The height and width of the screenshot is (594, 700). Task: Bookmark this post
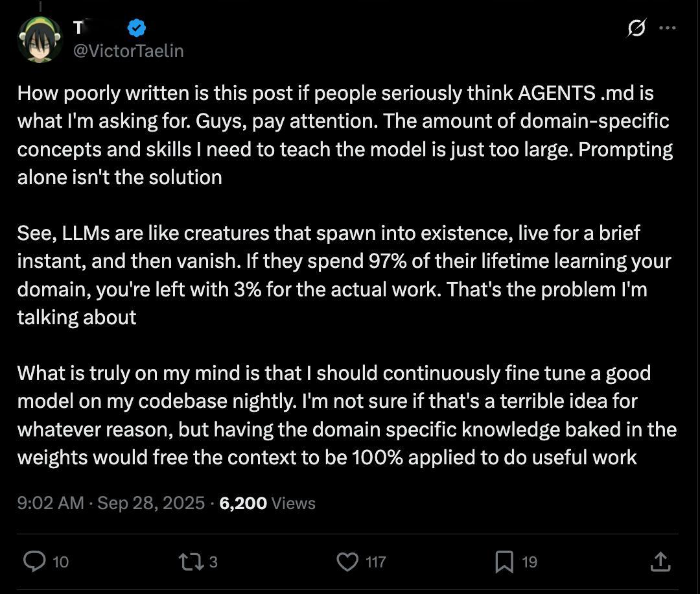504,562
